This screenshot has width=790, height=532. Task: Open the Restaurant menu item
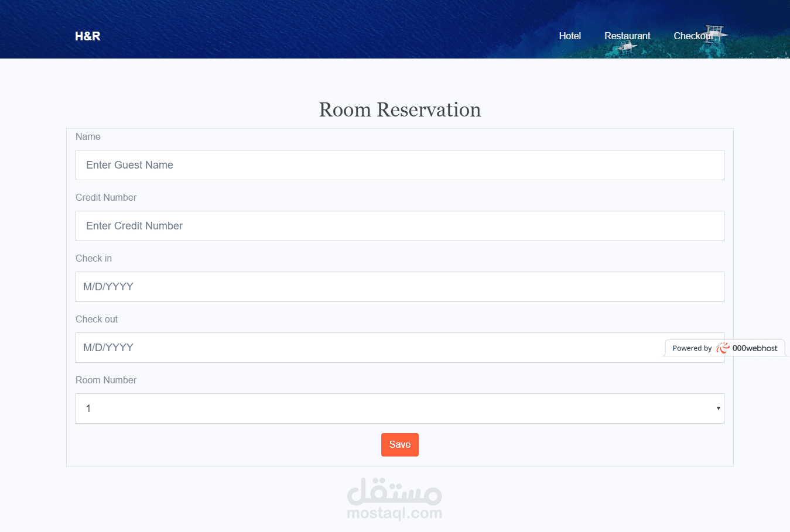(627, 36)
